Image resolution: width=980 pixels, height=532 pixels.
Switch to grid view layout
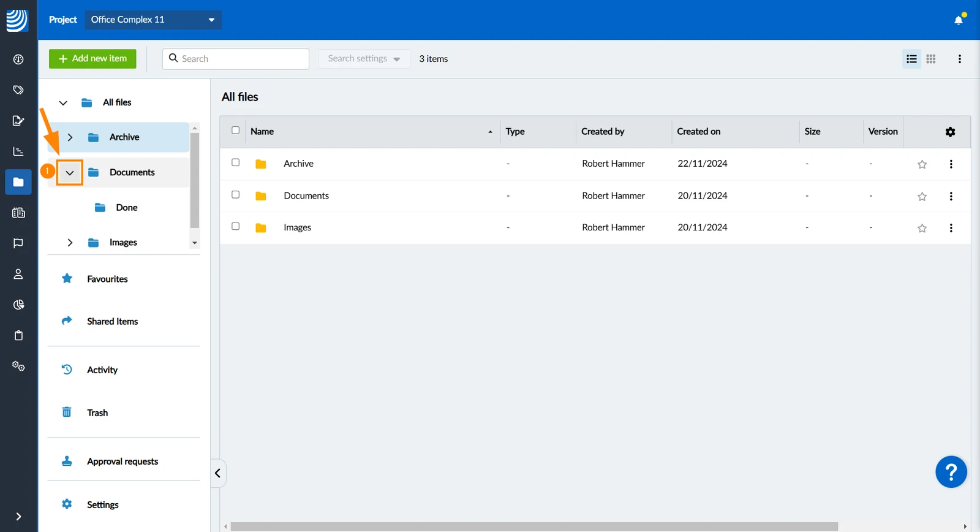tap(931, 59)
